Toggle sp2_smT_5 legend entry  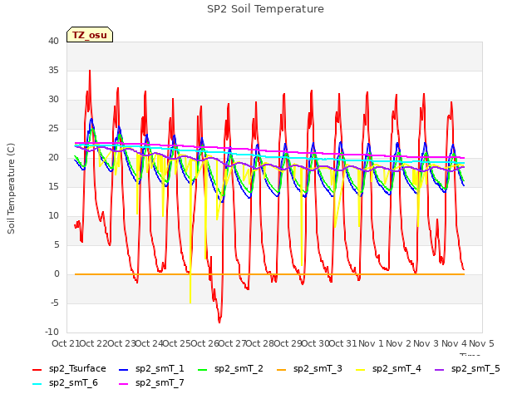467,369
